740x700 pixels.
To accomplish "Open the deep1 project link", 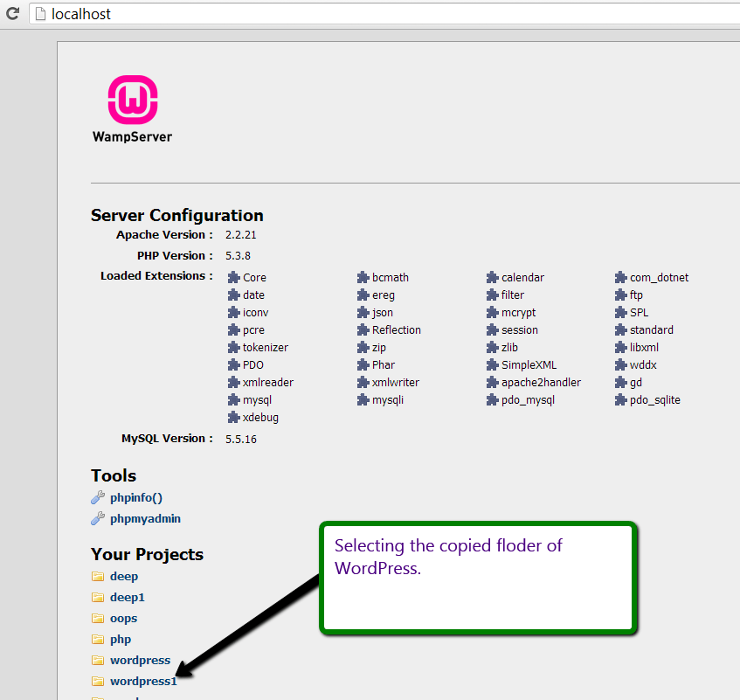I will coord(128,597).
